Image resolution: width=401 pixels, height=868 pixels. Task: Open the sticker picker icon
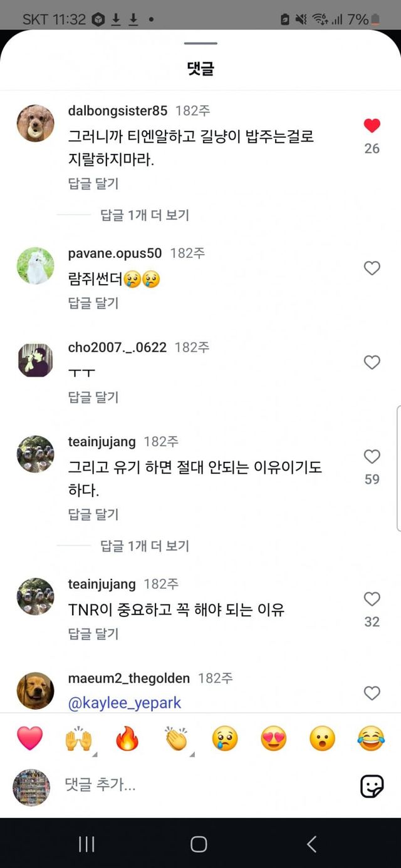pyautogui.click(x=372, y=786)
